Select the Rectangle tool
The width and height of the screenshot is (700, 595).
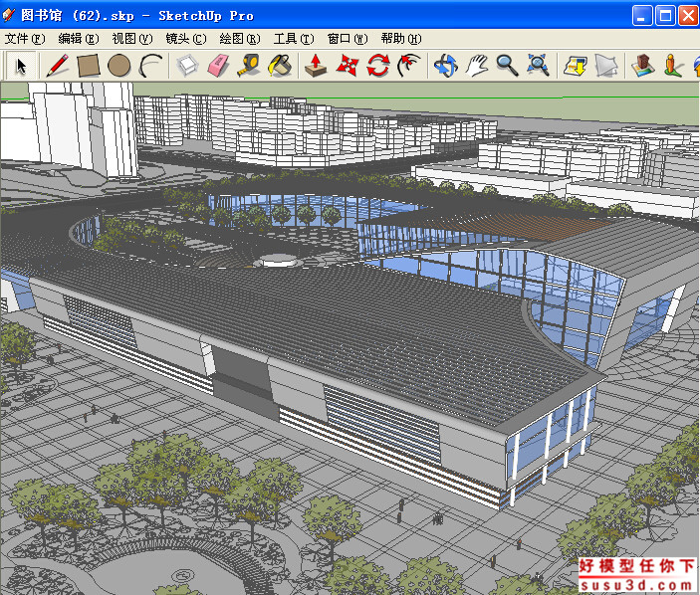[88, 66]
